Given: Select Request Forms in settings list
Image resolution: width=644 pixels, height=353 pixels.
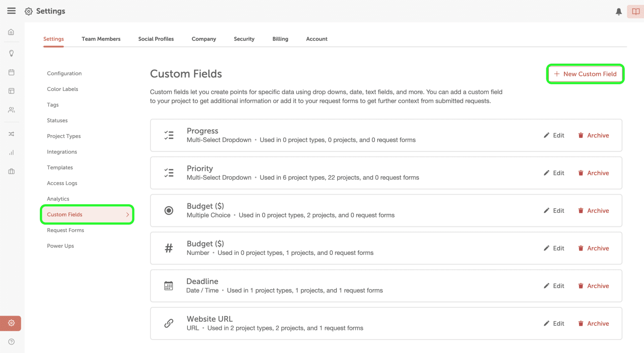Looking at the screenshot, I should pos(65,230).
